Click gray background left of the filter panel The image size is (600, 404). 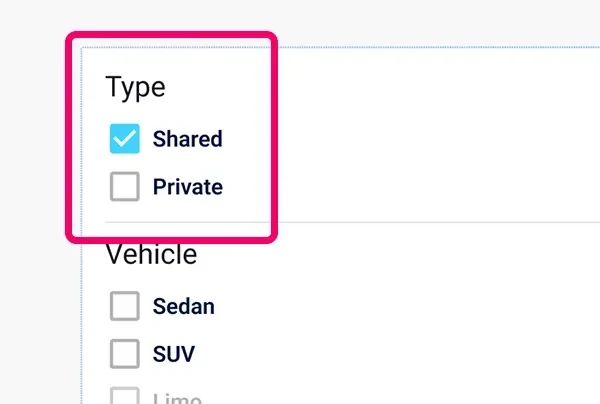[x=35, y=300]
